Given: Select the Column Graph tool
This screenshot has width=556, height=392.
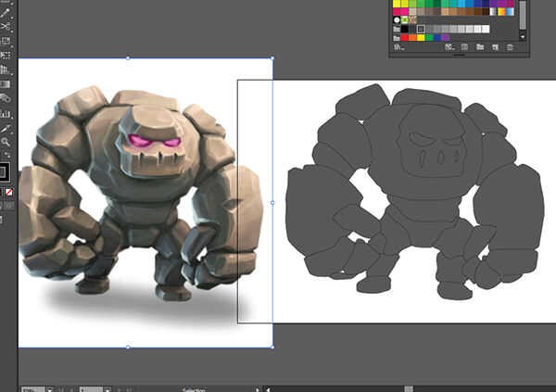Looking at the screenshot, I should coord(6,114).
